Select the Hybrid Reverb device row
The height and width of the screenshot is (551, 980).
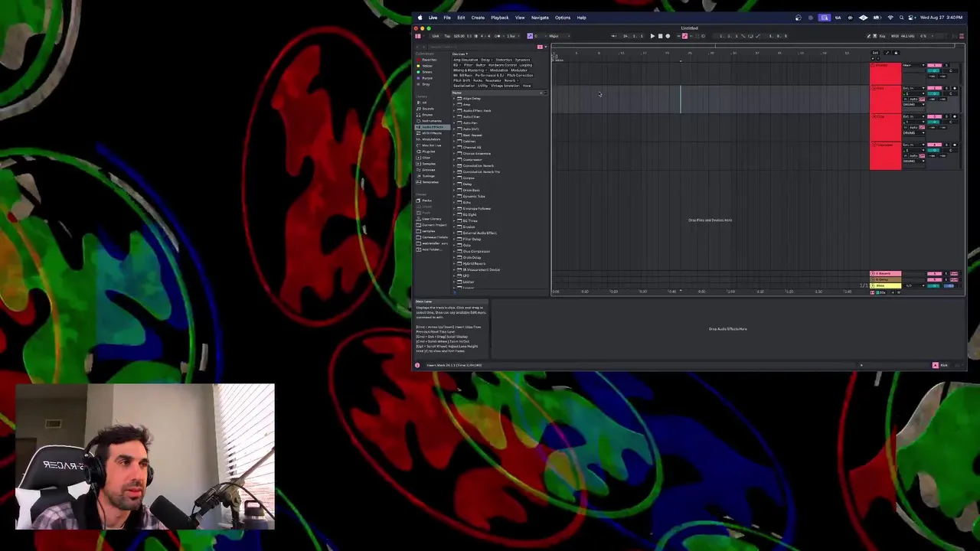coord(500,263)
